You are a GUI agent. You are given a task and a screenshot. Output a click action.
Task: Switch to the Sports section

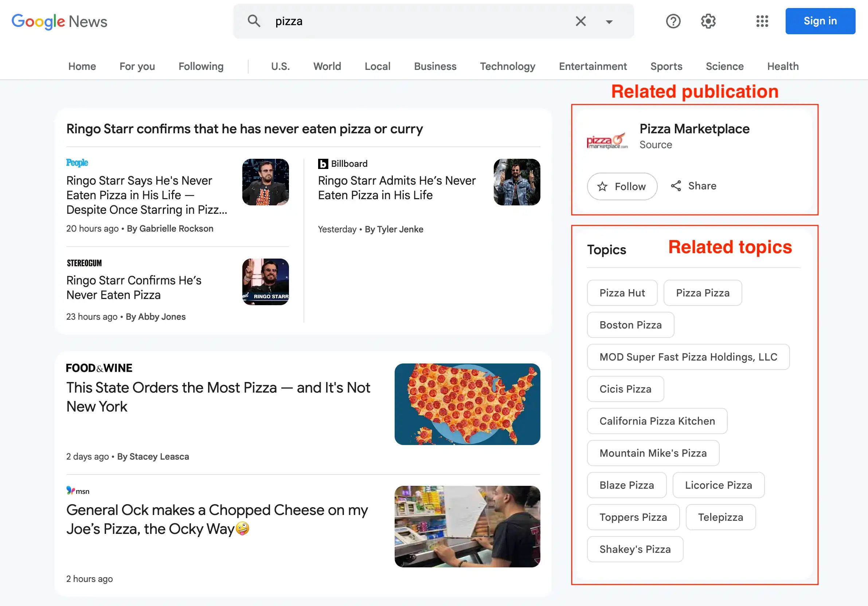666,67
